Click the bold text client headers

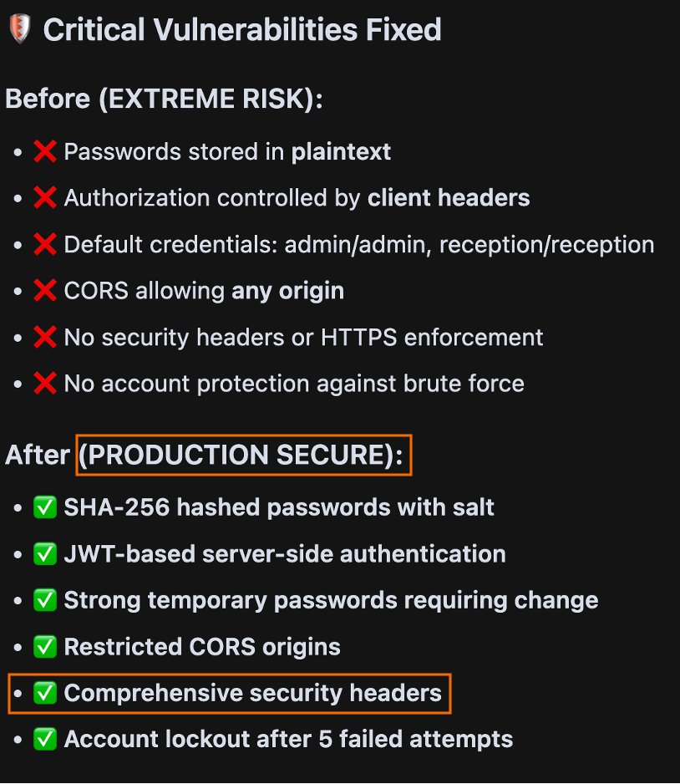pyautogui.click(x=449, y=198)
